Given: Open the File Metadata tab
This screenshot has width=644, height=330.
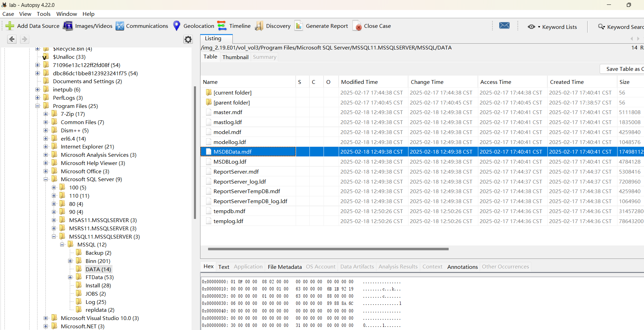Looking at the screenshot, I should (x=285, y=267).
